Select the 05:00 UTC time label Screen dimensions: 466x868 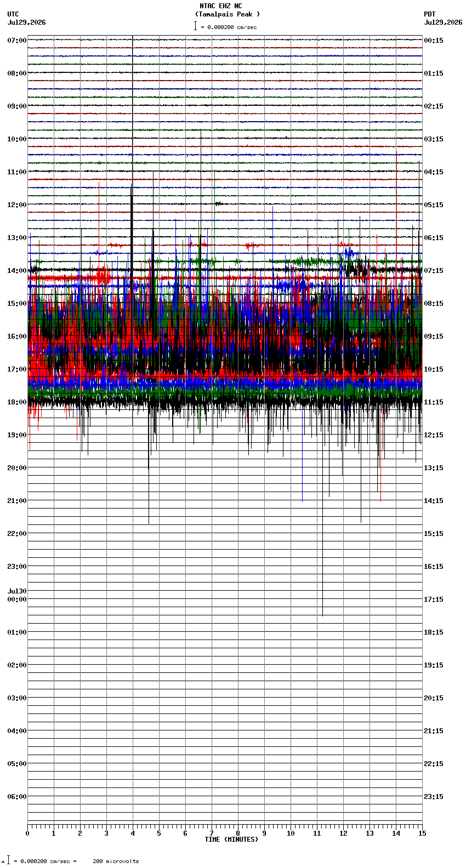pos(17,764)
